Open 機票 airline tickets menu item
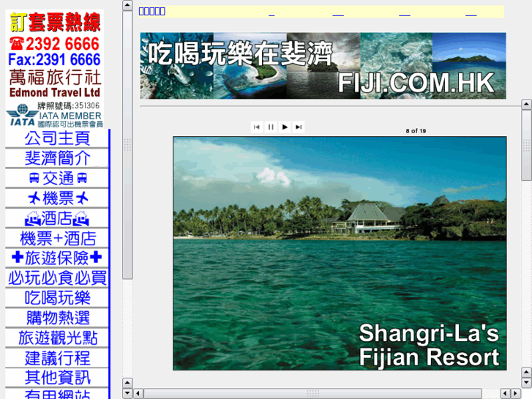Screen dimensions: 532x399 tap(57, 198)
